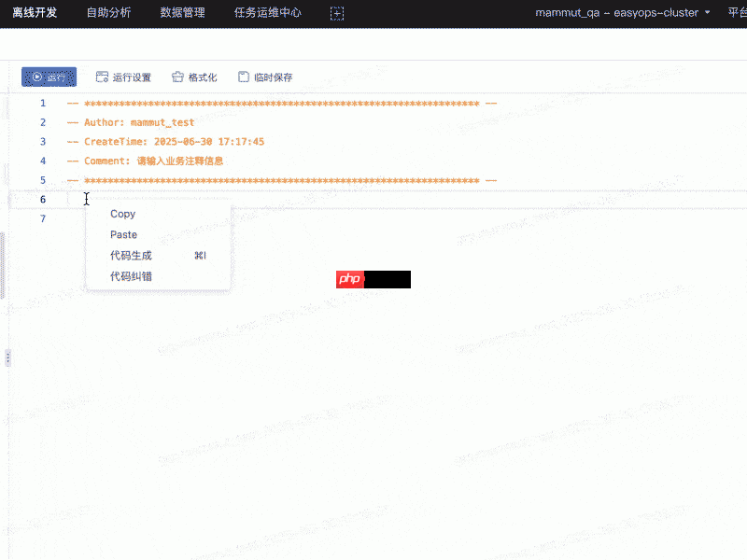This screenshot has width=747, height=560.
Task: Collapse the left panel via edge handle
Action: (x=7, y=357)
